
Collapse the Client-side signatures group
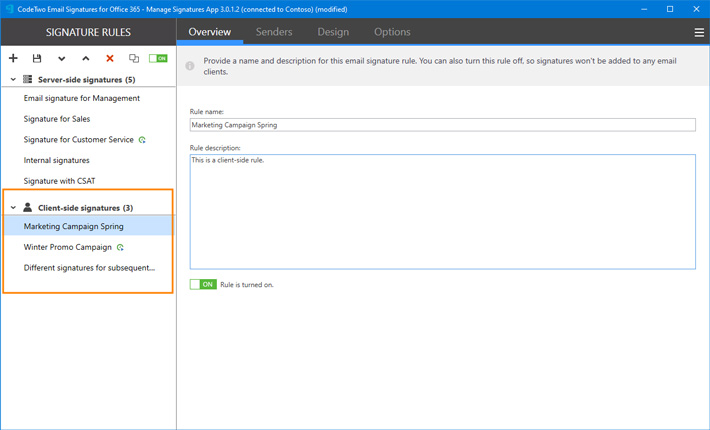(x=13, y=208)
